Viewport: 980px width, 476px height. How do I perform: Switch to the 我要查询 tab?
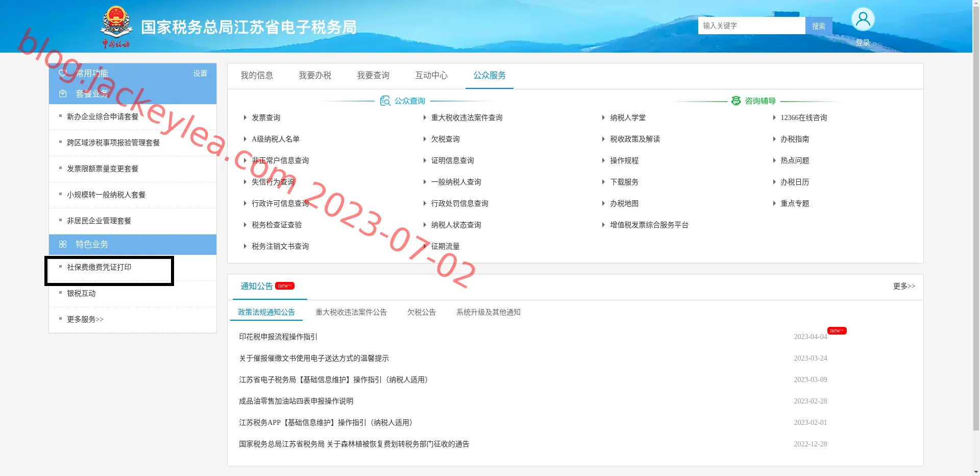pyautogui.click(x=373, y=76)
